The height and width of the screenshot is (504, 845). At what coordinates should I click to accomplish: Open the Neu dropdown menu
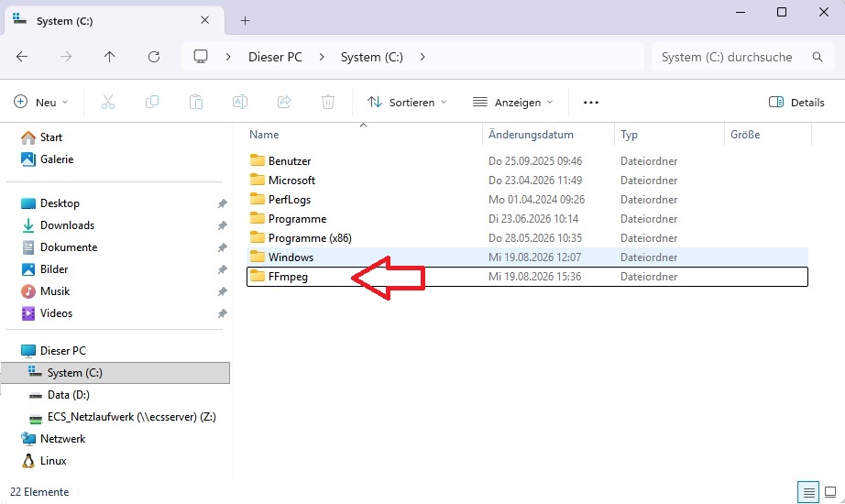tap(41, 103)
